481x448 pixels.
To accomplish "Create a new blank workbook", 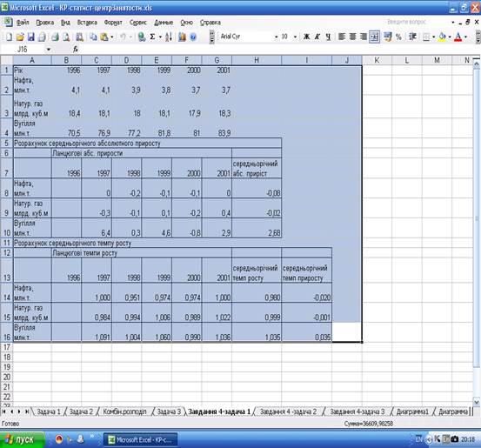I will [x=10, y=37].
